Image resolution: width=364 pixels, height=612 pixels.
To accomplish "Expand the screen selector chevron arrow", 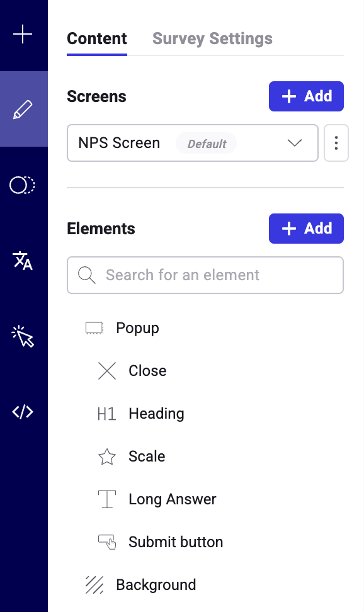I will pos(295,143).
